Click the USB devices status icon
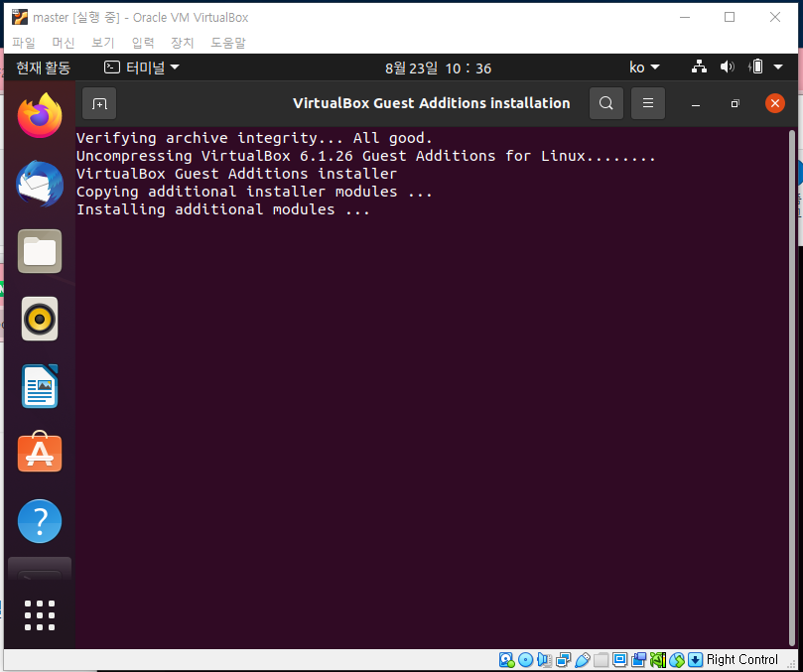The image size is (803, 672). (583, 660)
